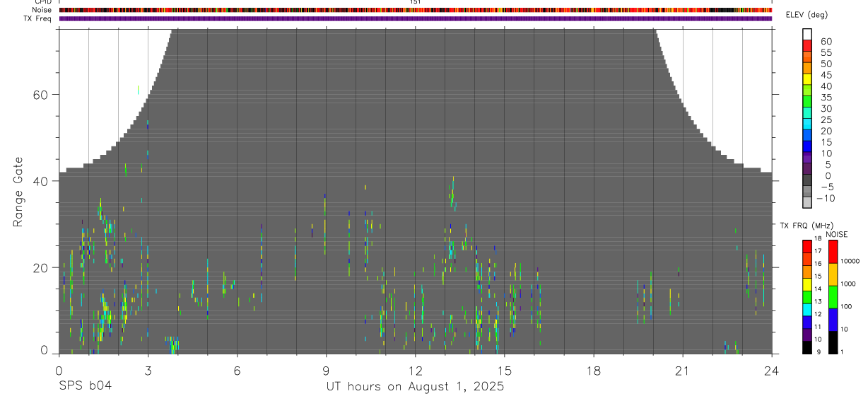Select purple TX FRQ swatch between 10 and 11
The width and height of the screenshot is (868, 401).
point(807,335)
